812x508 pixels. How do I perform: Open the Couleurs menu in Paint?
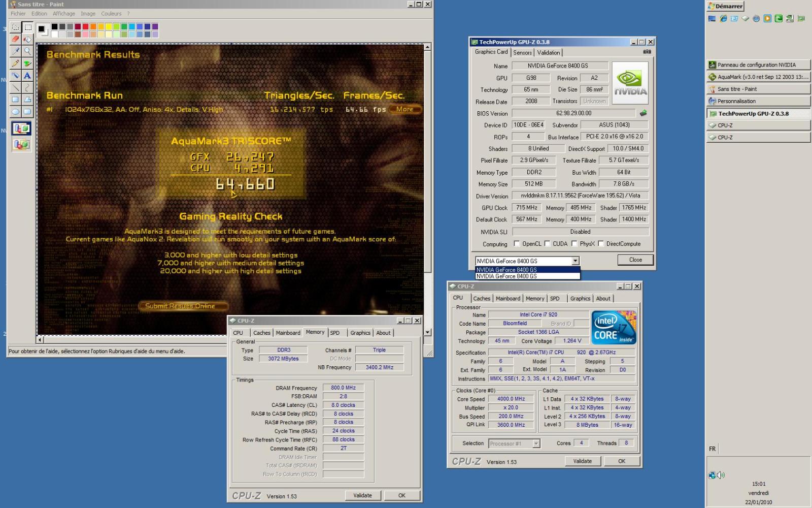pyautogui.click(x=111, y=14)
